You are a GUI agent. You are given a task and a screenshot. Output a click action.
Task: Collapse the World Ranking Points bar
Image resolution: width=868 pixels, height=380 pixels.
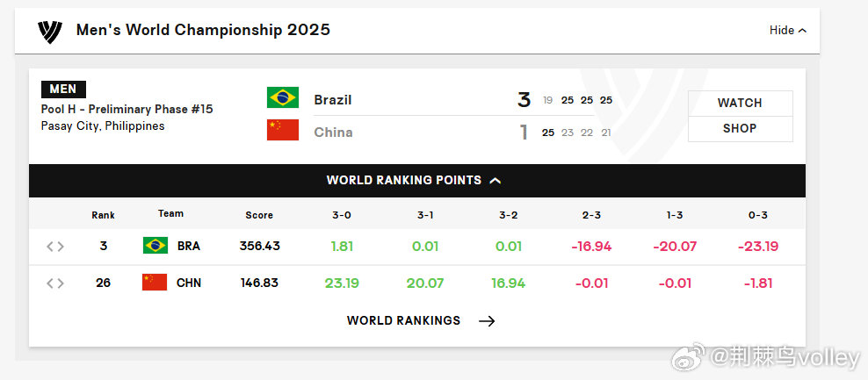417,180
